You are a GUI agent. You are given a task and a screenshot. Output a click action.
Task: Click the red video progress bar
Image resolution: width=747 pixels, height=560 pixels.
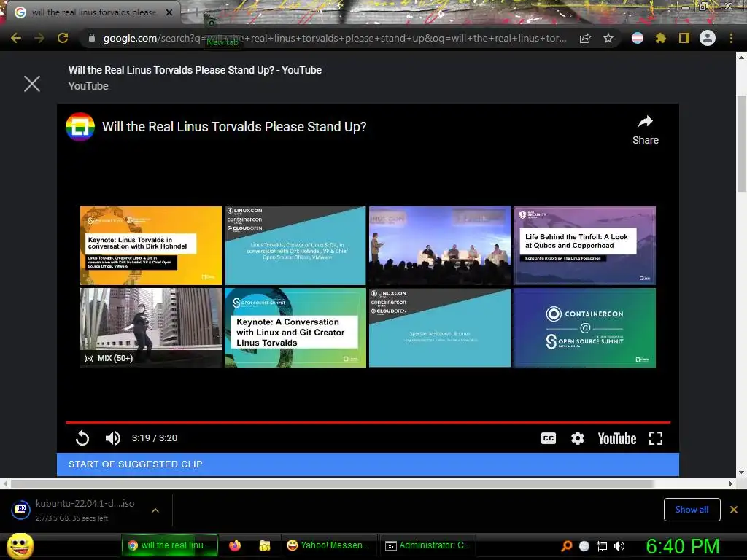(x=368, y=422)
